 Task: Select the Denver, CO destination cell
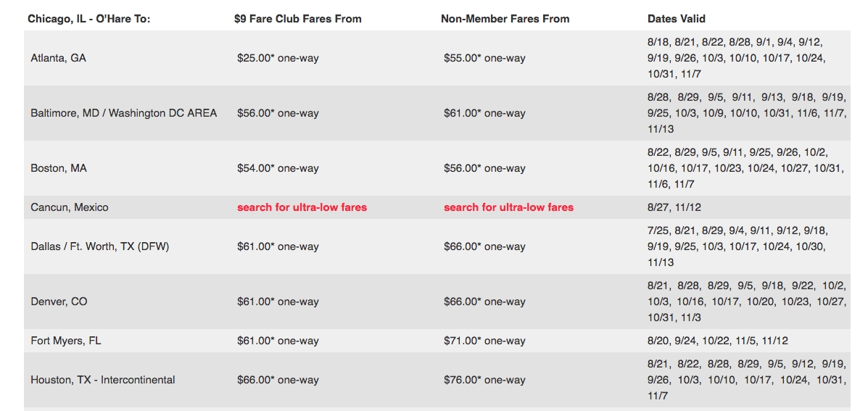59,302
